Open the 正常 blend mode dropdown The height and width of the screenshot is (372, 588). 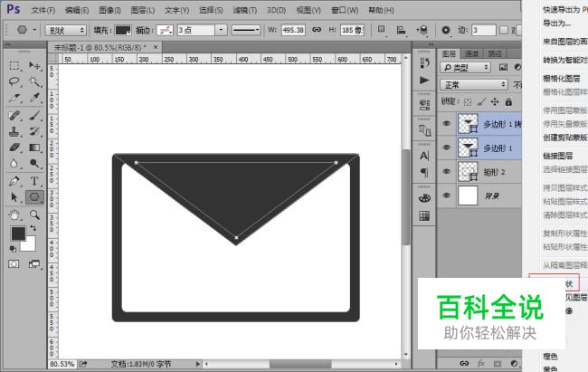point(474,85)
